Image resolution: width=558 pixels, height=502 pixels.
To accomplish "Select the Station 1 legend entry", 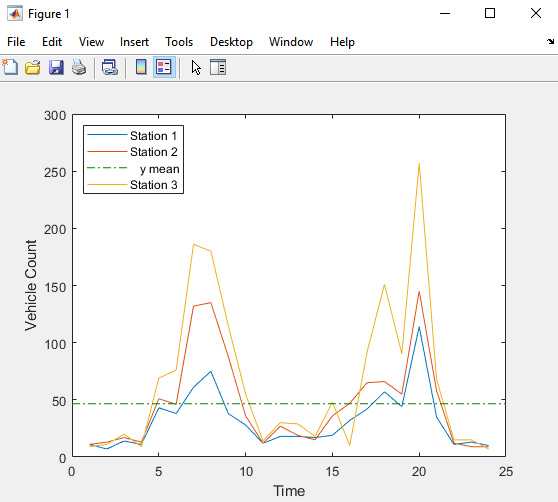I will [132, 136].
